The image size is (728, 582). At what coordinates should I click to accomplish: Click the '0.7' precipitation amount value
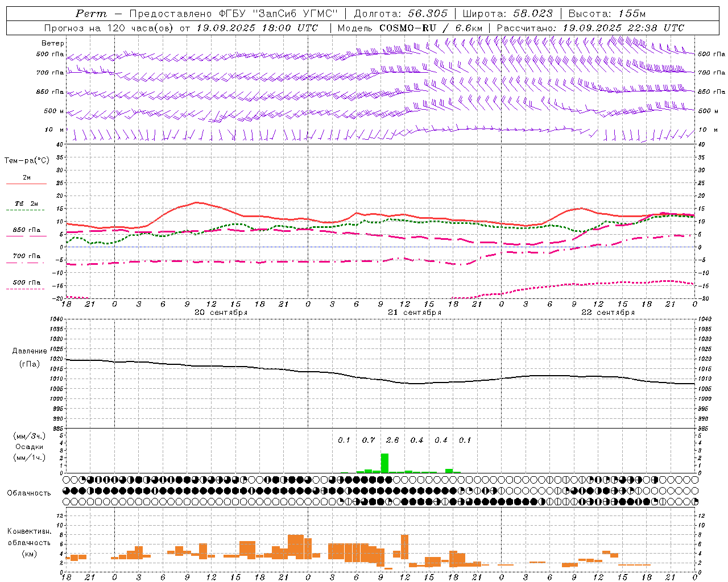tap(368, 440)
